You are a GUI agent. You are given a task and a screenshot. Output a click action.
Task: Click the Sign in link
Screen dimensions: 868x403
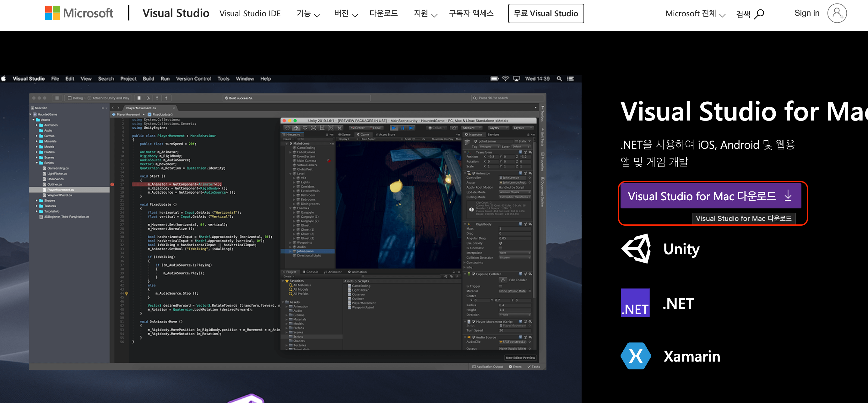pyautogui.click(x=807, y=13)
